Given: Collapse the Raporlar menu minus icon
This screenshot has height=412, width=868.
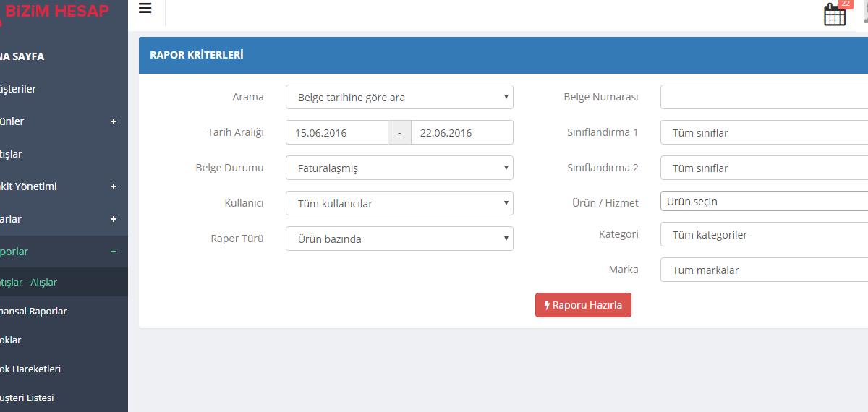Looking at the screenshot, I should [x=114, y=252].
